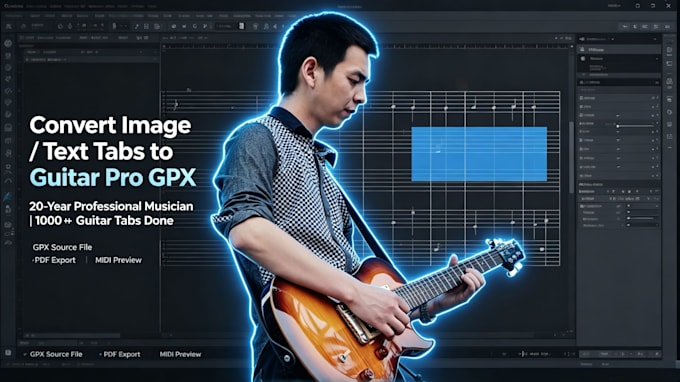The height and width of the screenshot is (382, 680).
Task: Click the "1000+ Guitar Tabs Done" line
Action: pyautogui.click(x=104, y=220)
